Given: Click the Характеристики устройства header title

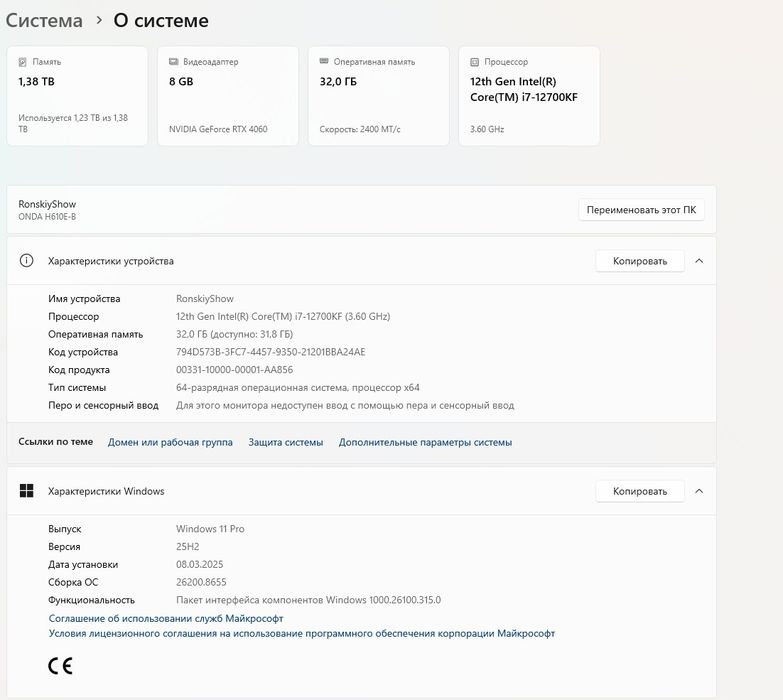Looking at the screenshot, I should pyautogui.click(x=111, y=261).
